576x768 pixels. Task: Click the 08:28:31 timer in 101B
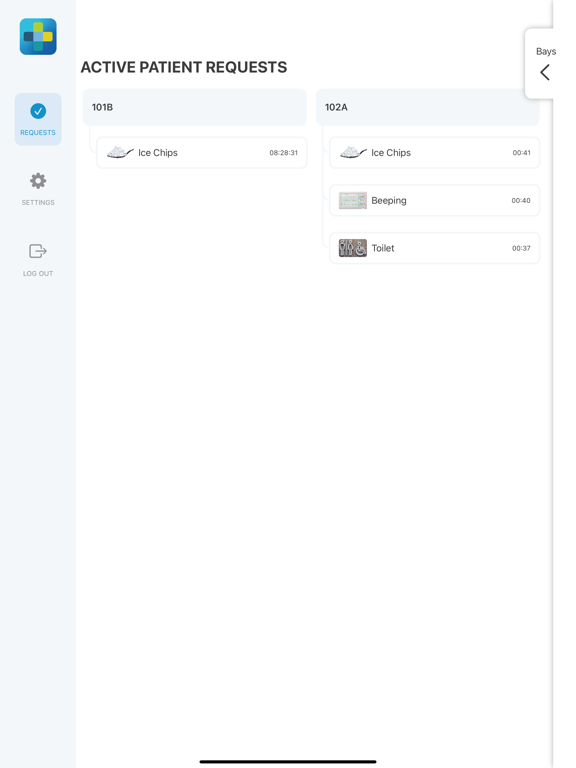(284, 153)
